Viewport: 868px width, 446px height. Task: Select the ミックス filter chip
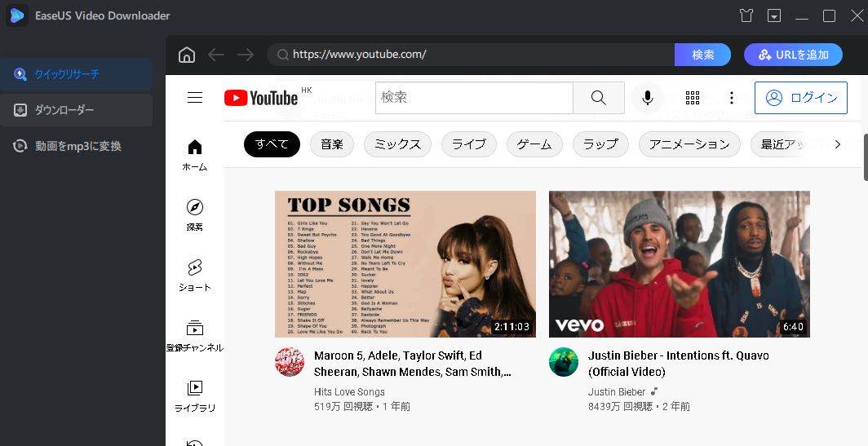pyautogui.click(x=397, y=144)
